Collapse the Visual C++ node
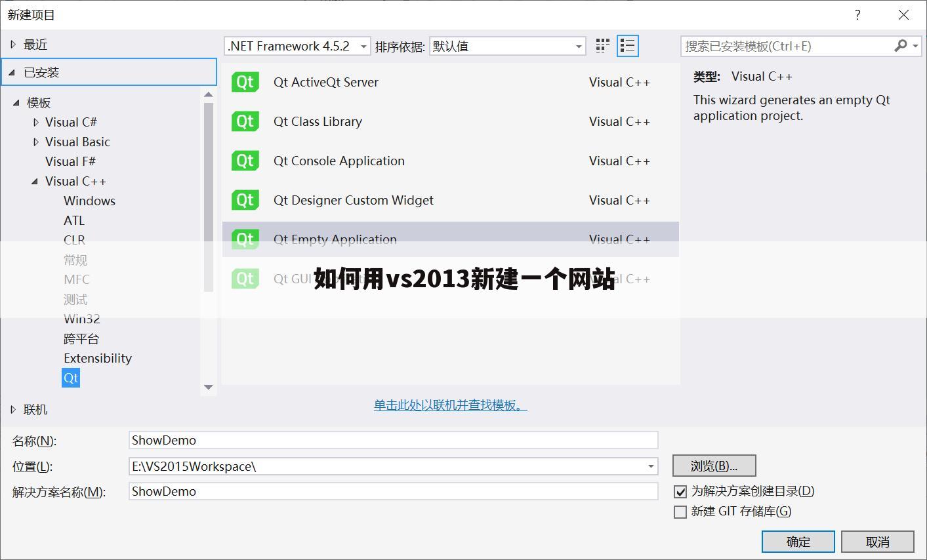927x560 pixels. [x=35, y=182]
